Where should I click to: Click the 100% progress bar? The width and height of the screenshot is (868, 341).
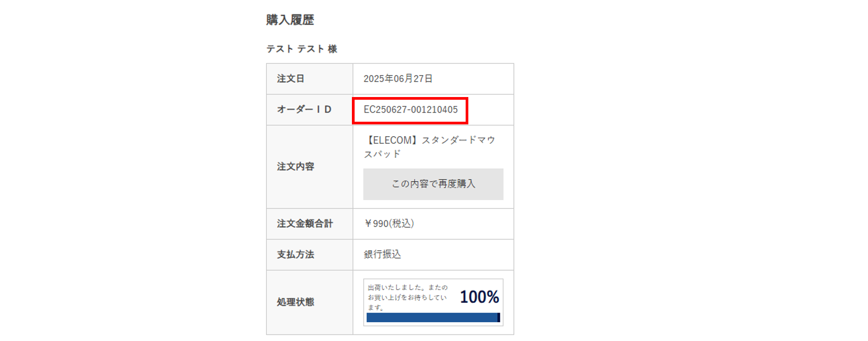pyautogui.click(x=433, y=317)
